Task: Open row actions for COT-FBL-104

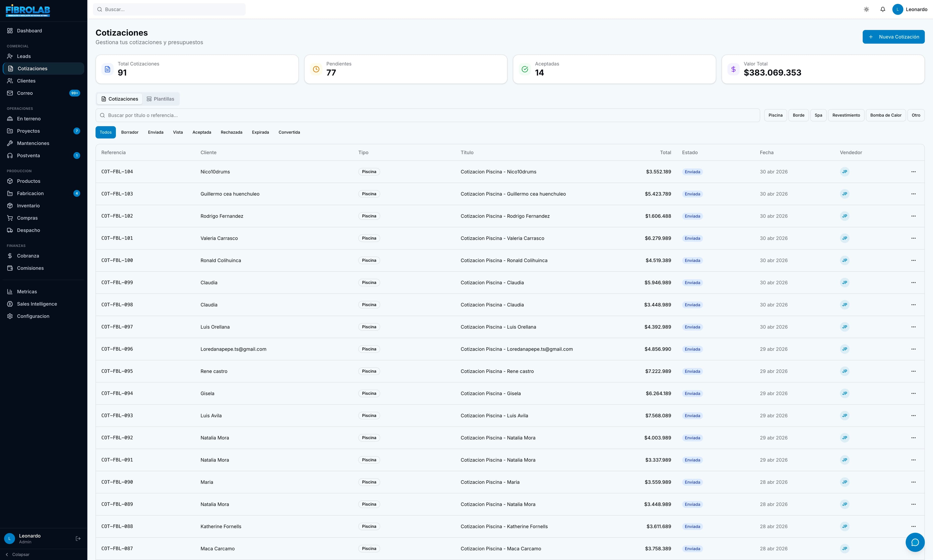Action: coord(913,172)
